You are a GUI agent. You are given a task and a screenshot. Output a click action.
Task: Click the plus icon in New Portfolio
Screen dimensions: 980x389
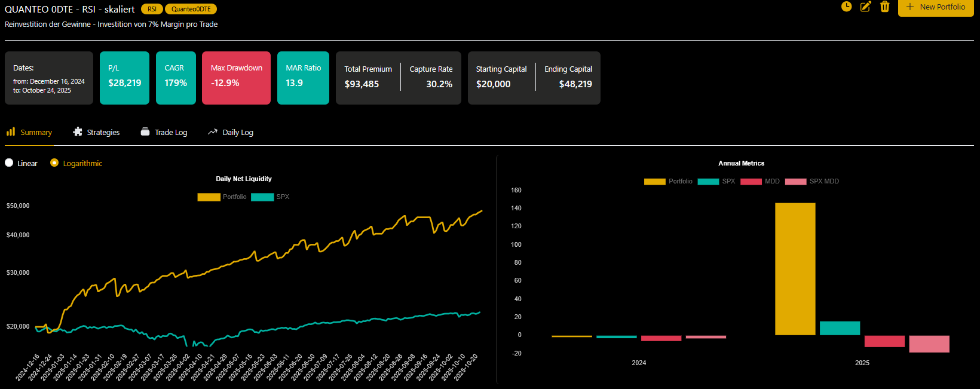point(910,7)
